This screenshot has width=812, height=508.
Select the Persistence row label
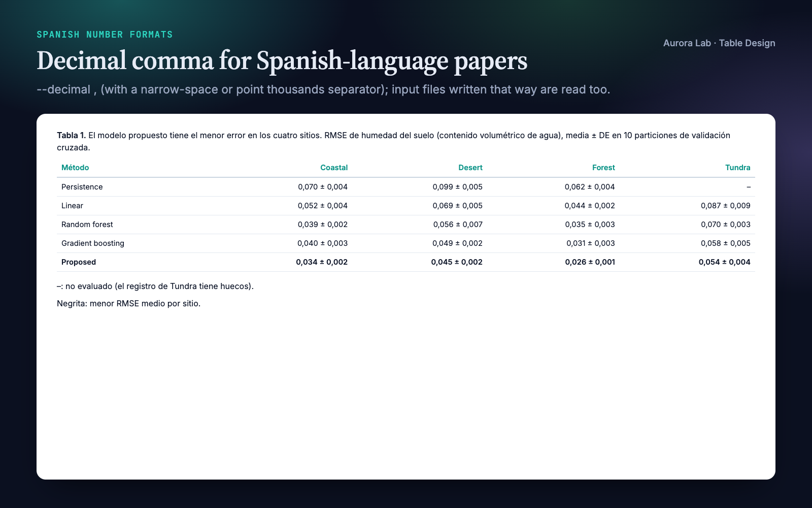click(x=82, y=187)
